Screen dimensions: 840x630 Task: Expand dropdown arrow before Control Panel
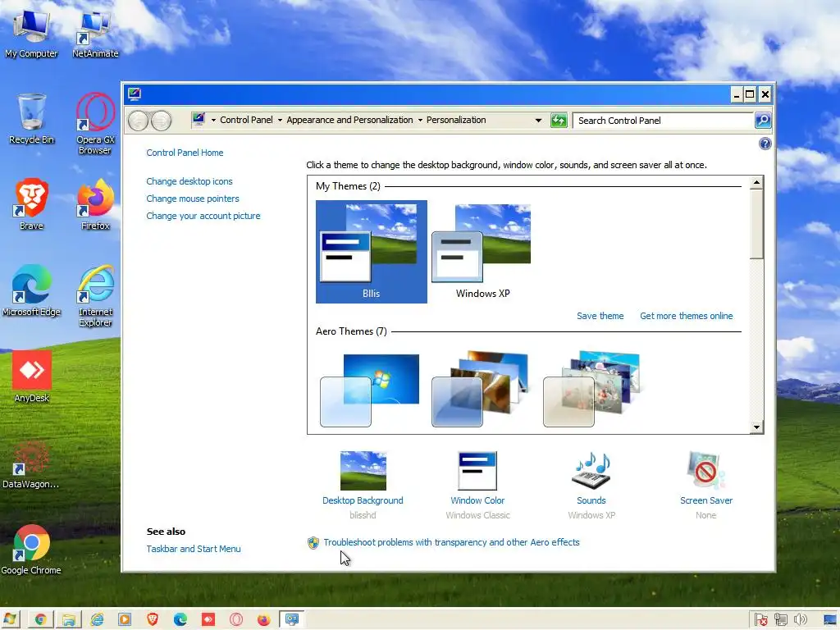(x=214, y=121)
